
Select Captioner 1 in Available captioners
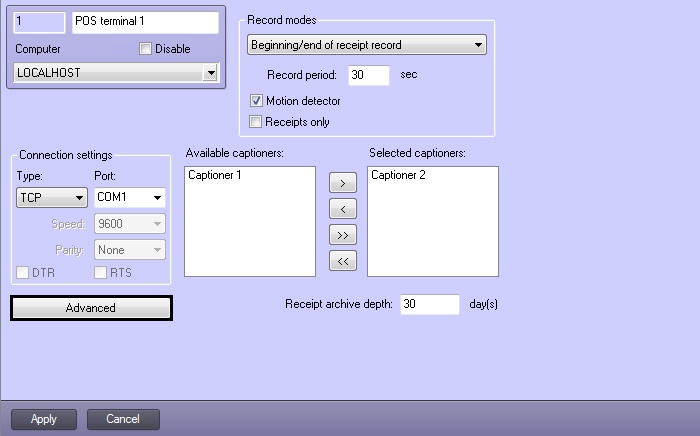click(x=215, y=175)
